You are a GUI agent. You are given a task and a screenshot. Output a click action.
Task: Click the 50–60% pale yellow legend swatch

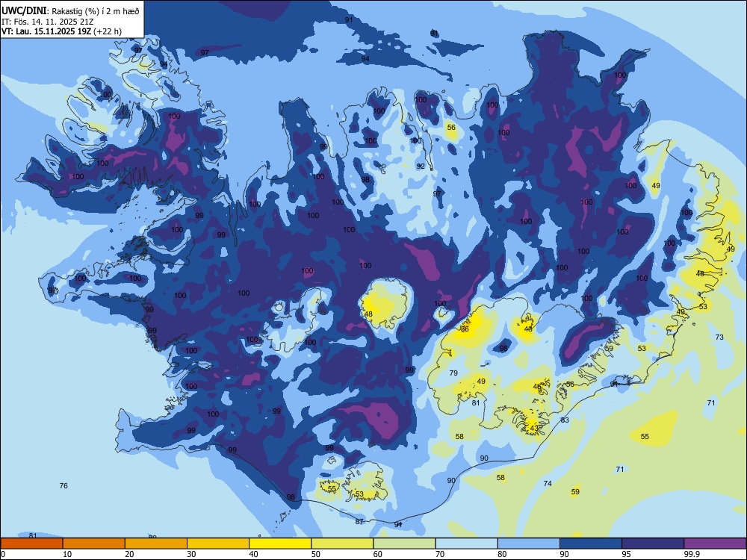coord(342,544)
